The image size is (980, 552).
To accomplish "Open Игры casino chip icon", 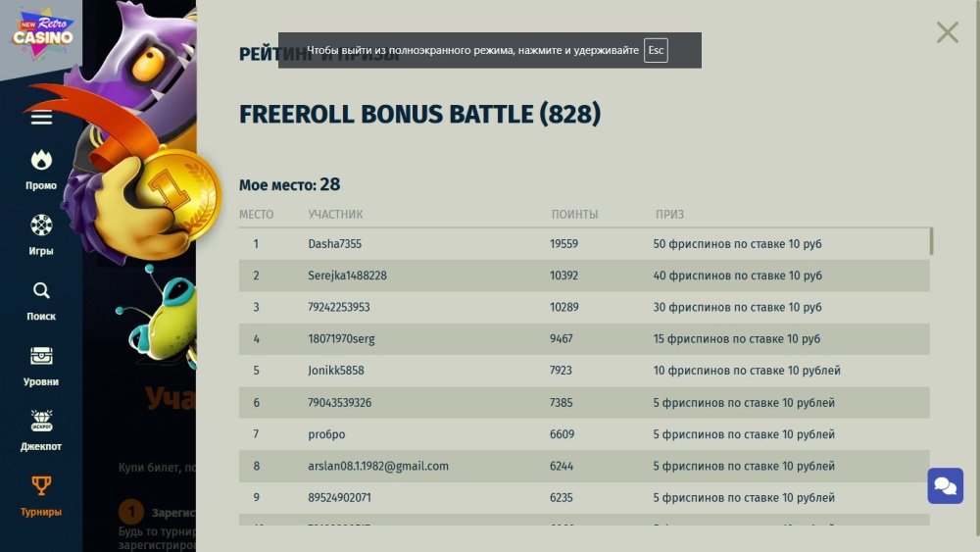I will (41, 226).
